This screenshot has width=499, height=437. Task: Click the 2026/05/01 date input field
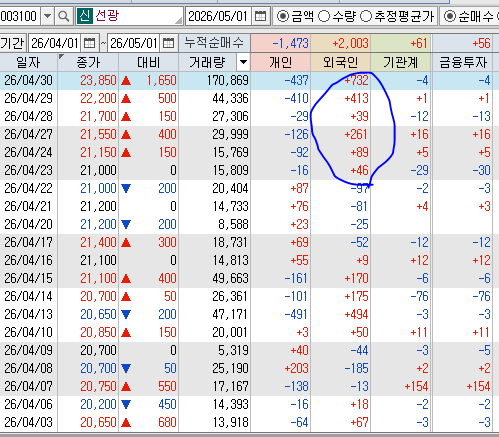pyautogui.click(x=218, y=16)
